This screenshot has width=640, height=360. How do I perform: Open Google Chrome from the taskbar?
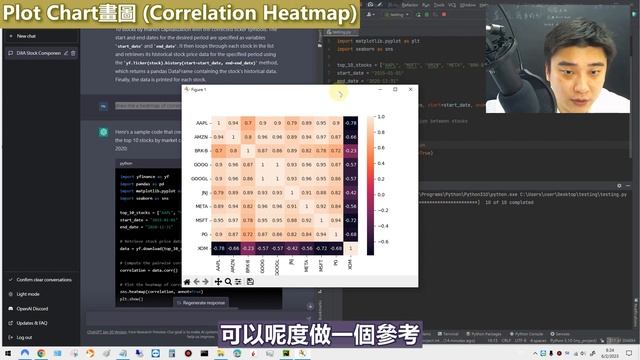click(x=41, y=353)
